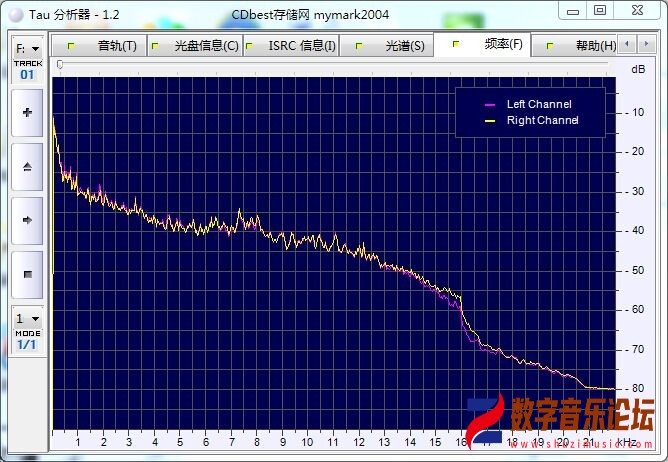The height and width of the screenshot is (462, 668).
Task: Click the track number 01 display
Action: (27, 75)
